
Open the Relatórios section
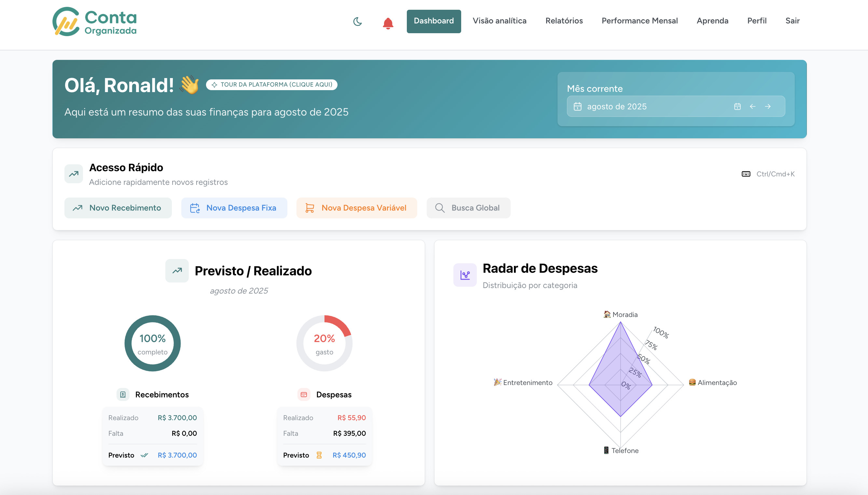coord(564,21)
